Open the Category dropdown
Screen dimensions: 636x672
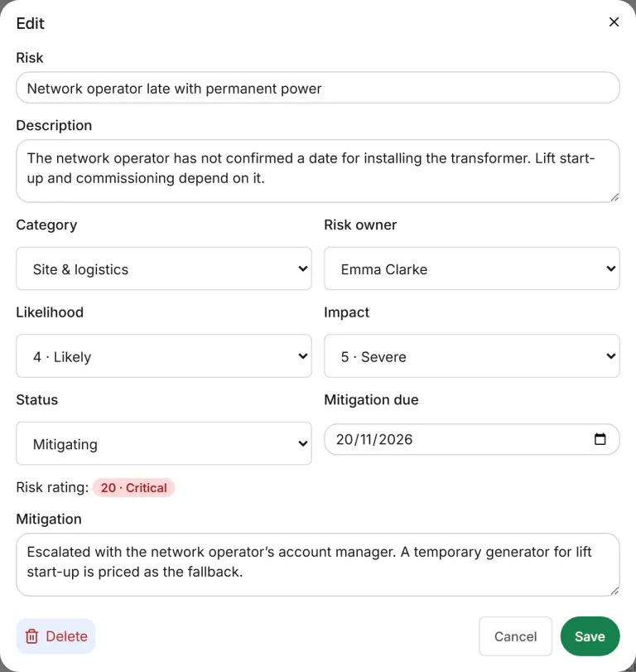click(164, 268)
